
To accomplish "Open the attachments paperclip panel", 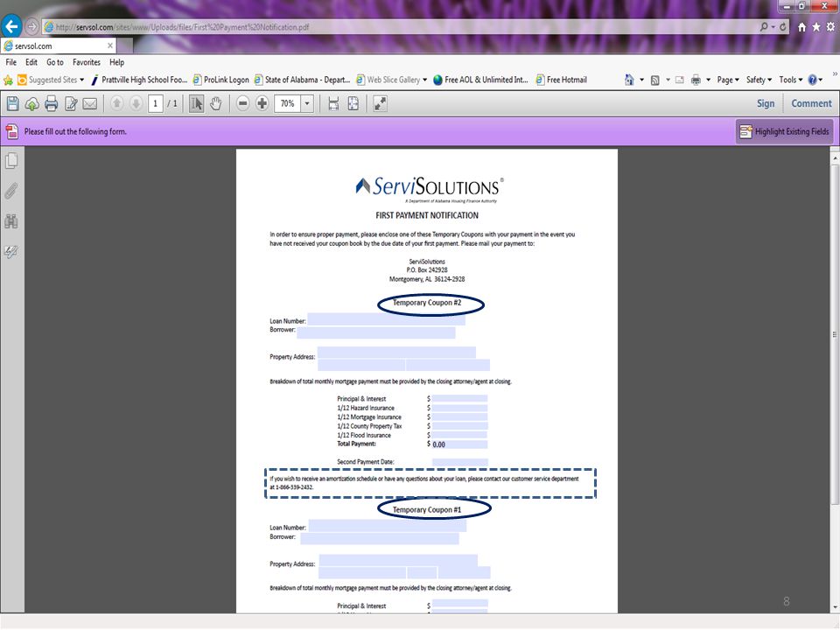I will tap(11, 192).
